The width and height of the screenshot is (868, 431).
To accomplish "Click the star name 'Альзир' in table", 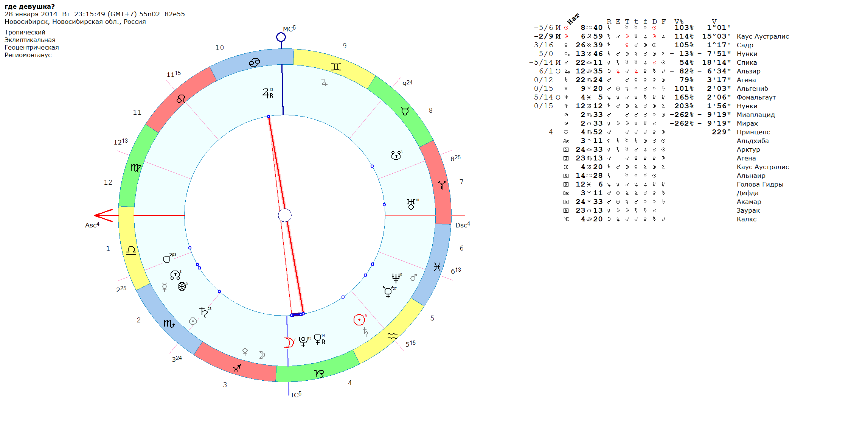I will pyautogui.click(x=748, y=71).
